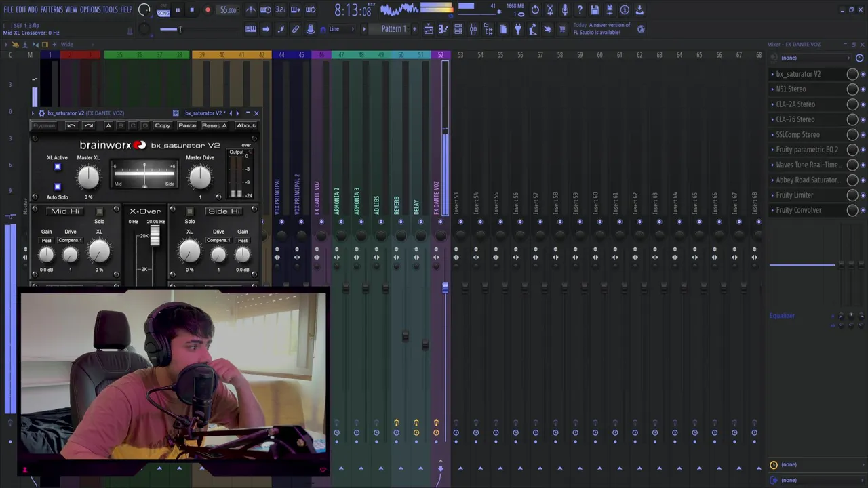This screenshot has width=868, height=488.
Task: Select settings bank A button
Action: tap(108, 125)
